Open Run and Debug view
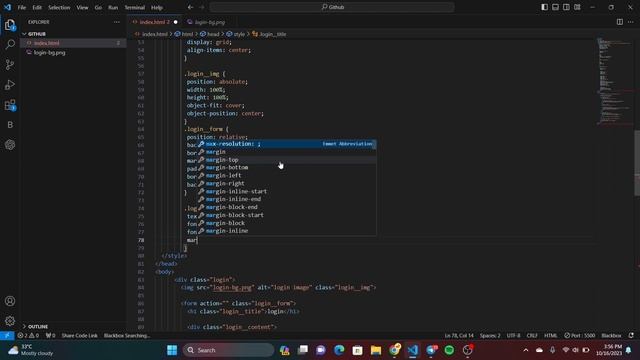 click(10, 84)
